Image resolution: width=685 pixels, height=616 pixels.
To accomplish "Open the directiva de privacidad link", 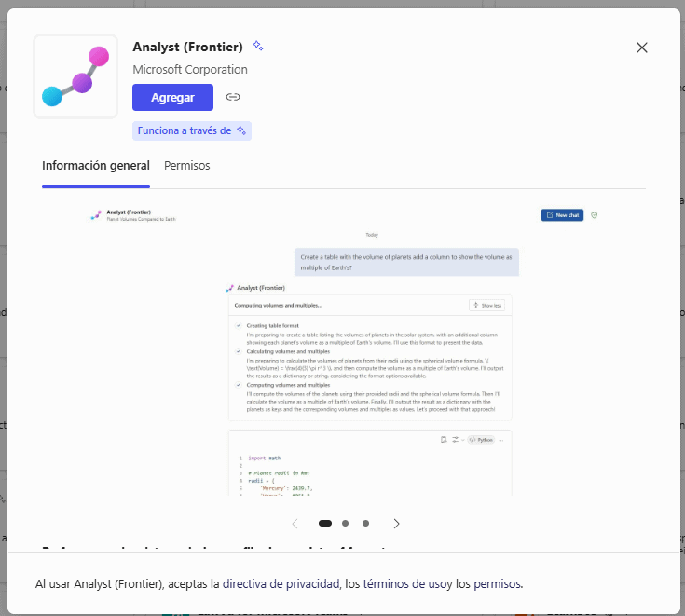I will (281, 583).
